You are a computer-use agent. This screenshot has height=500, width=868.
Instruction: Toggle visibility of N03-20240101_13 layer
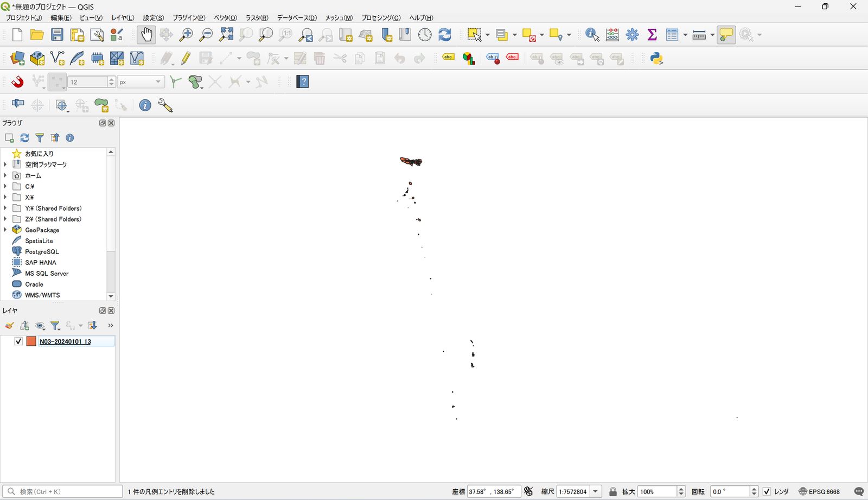click(x=18, y=341)
